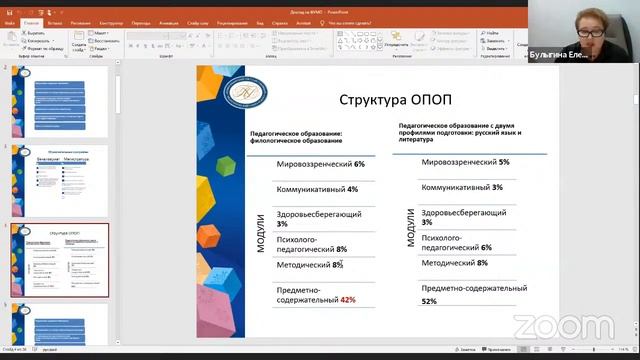Select the star shape in shapes gallery

click(x=373, y=47)
